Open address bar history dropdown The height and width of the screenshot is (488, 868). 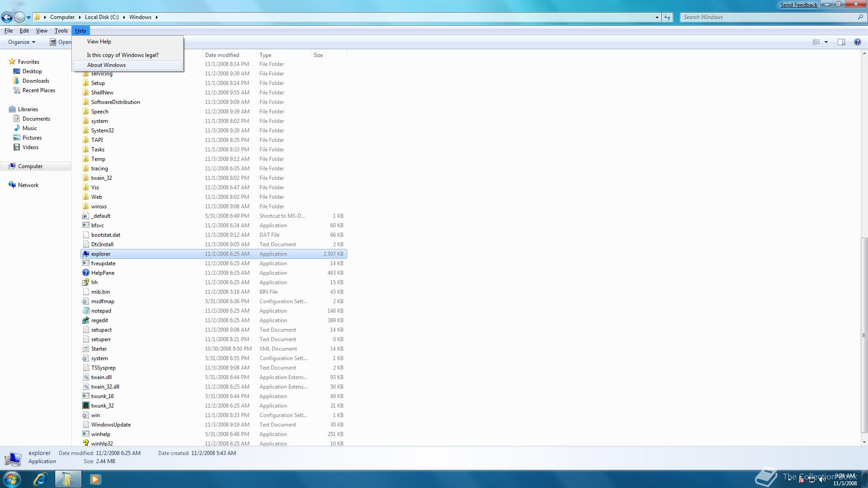click(657, 17)
